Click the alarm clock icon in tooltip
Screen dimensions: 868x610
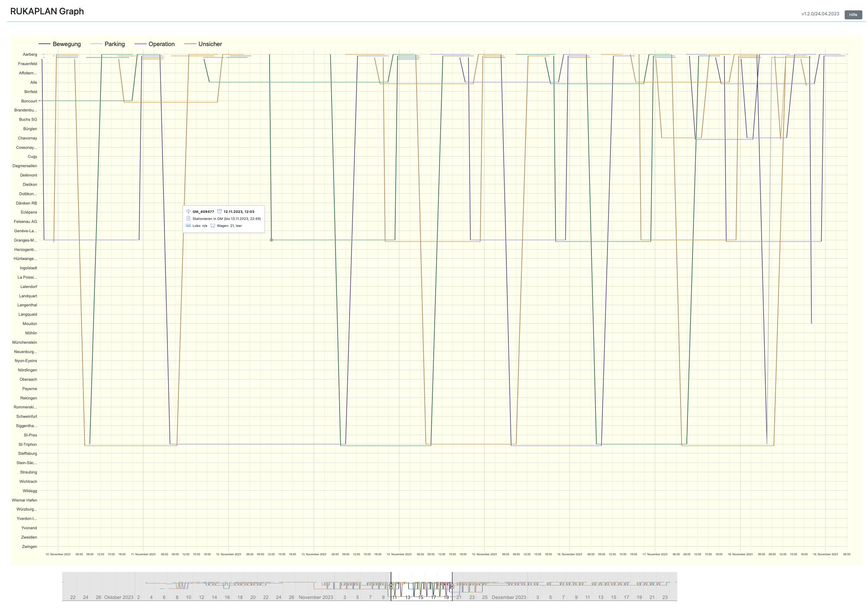(219, 212)
